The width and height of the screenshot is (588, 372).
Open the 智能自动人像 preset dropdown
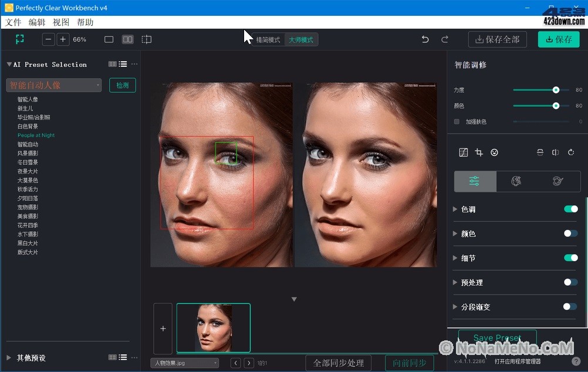(54, 85)
